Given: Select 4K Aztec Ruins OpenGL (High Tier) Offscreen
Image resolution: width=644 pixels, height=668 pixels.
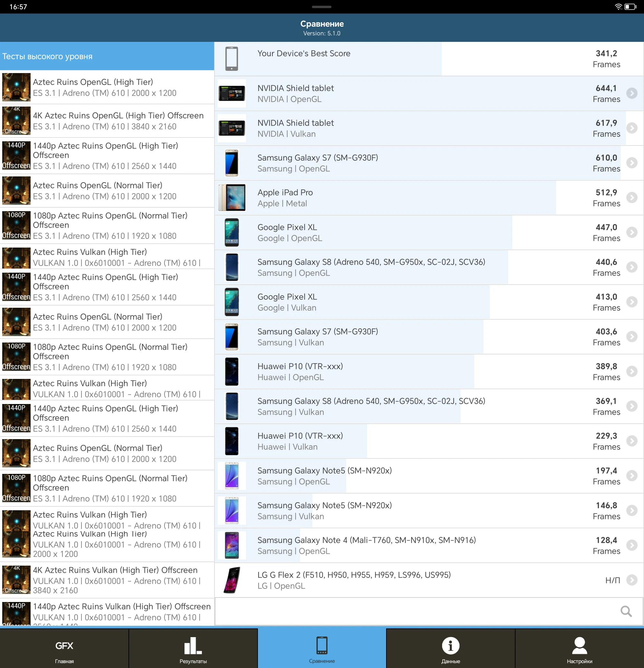Looking at the screenshot, I should [107, 121].
